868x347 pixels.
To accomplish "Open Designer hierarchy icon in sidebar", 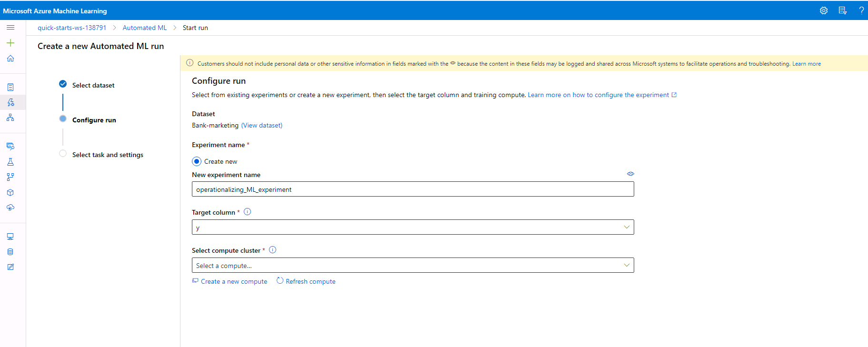I will [10, 118].
